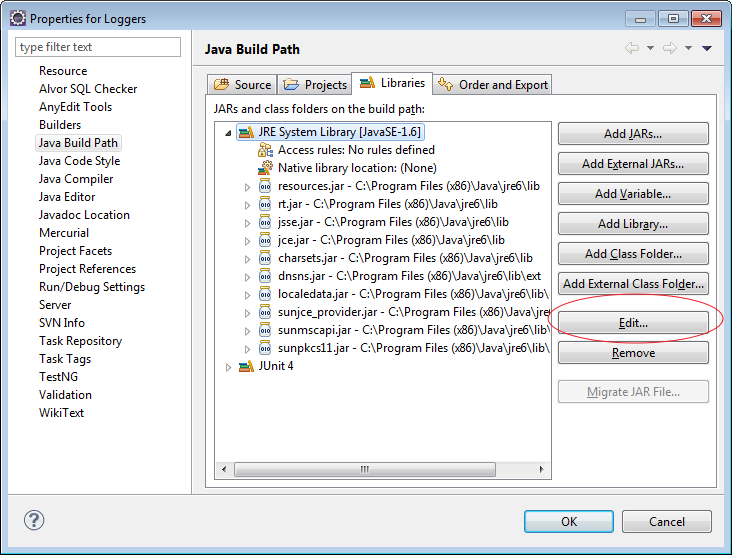Open the view menu dropdown triangle
Viewport: 732px width, 555px height.
point(707,48)
